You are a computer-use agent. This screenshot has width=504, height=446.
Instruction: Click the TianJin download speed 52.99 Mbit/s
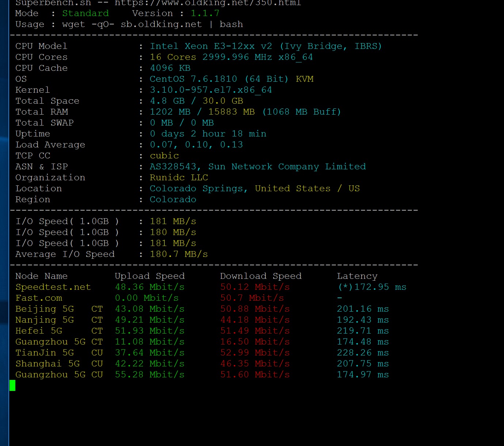point(255,353)
